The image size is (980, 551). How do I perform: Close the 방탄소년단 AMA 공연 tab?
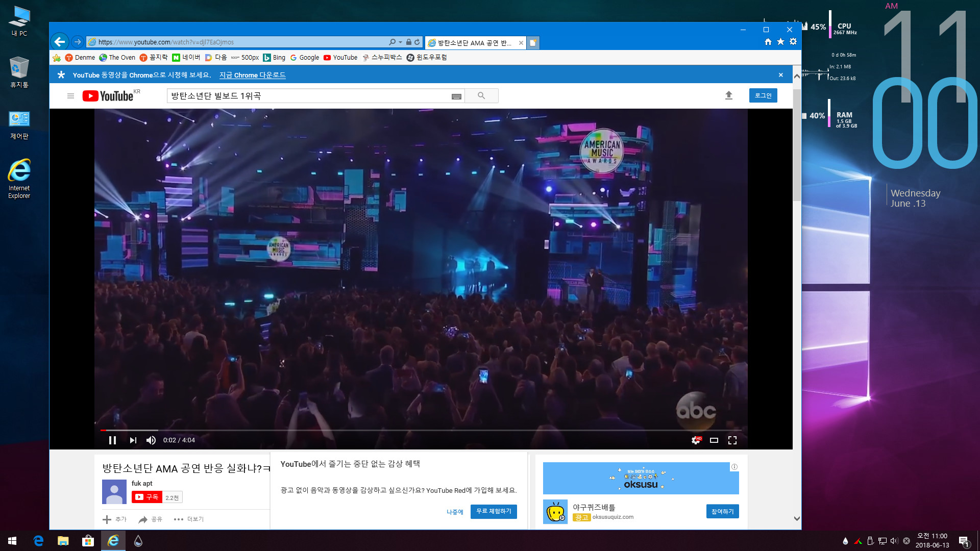(x=521, y=43)
